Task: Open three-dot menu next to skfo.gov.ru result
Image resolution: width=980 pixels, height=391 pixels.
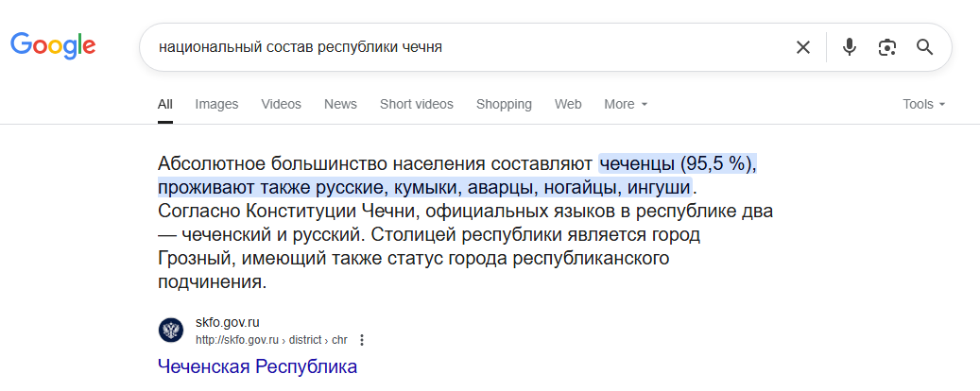Action: coord(361,340)
